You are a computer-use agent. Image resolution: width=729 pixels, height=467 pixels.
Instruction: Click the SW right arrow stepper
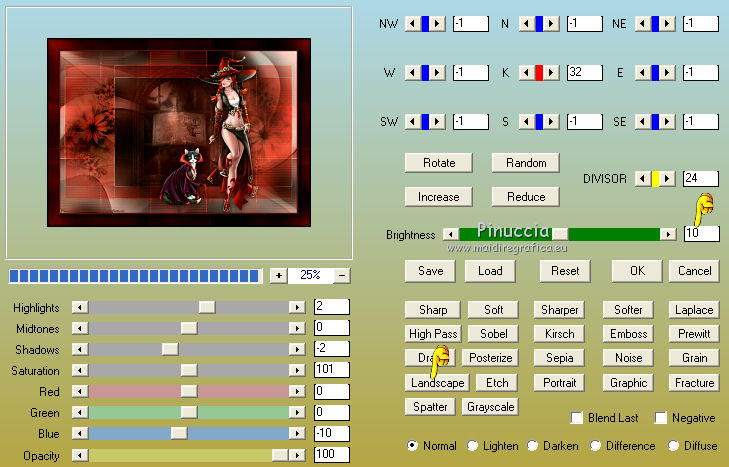437,122
